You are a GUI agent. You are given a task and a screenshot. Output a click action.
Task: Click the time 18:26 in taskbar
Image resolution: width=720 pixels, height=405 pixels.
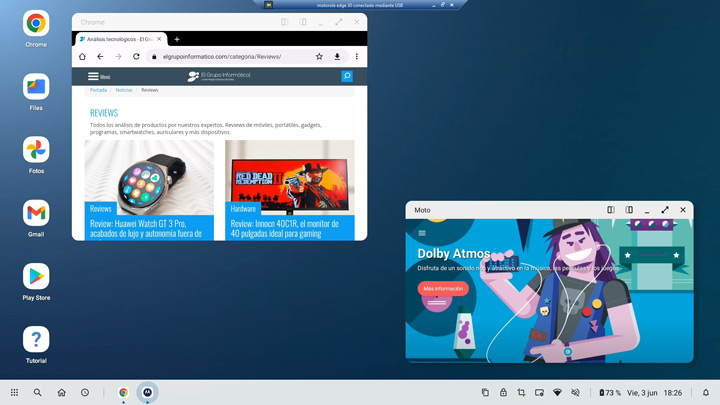[x=673, y=393]
